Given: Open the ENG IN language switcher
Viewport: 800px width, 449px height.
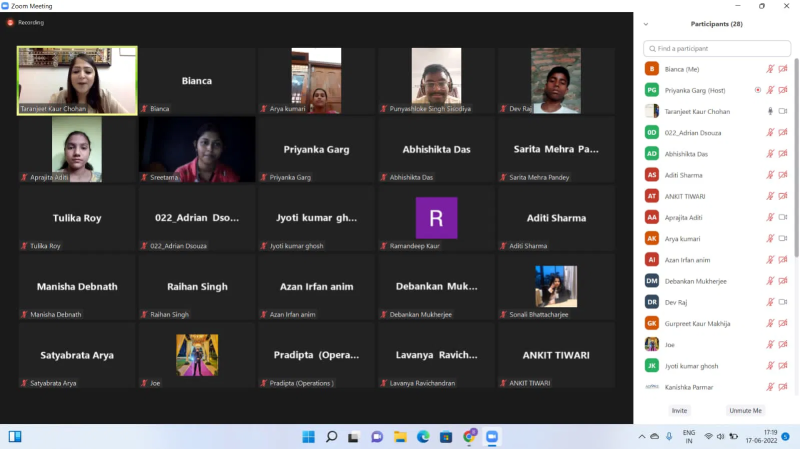Looking at the screenshot, I should [x=689, y=437].
